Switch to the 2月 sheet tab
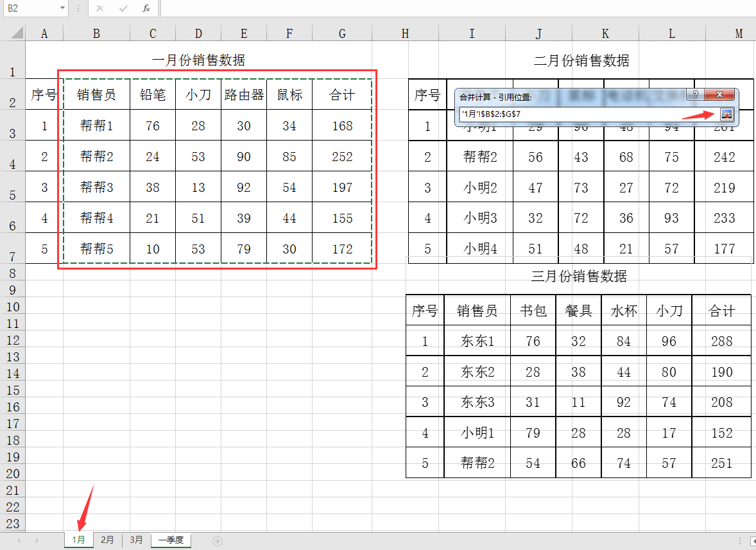This screenshot has height=550, width=756. [x=107, y=540]
